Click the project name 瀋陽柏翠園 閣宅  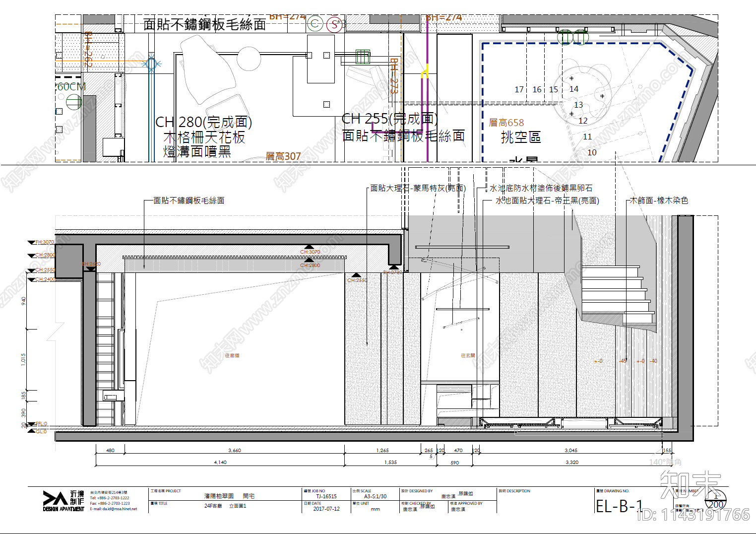pyautogui.click(x=229, y=496)
